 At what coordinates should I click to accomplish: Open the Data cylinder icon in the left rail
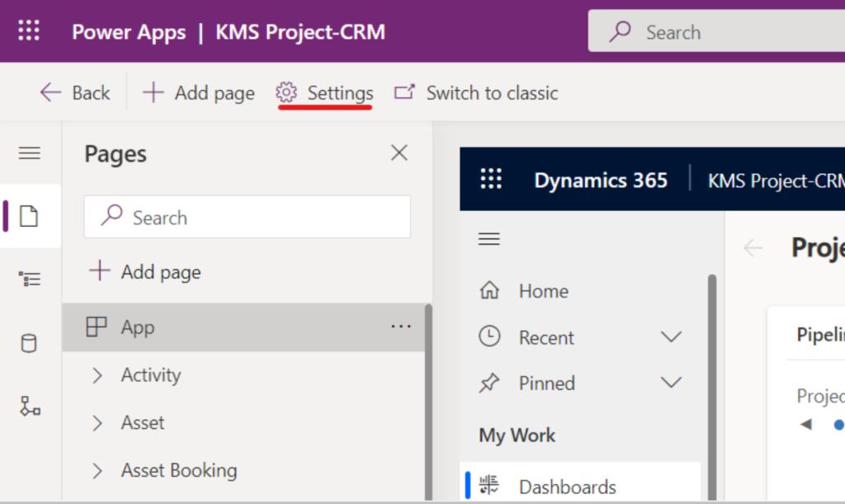pyautogui.click(x=29, y=343)
